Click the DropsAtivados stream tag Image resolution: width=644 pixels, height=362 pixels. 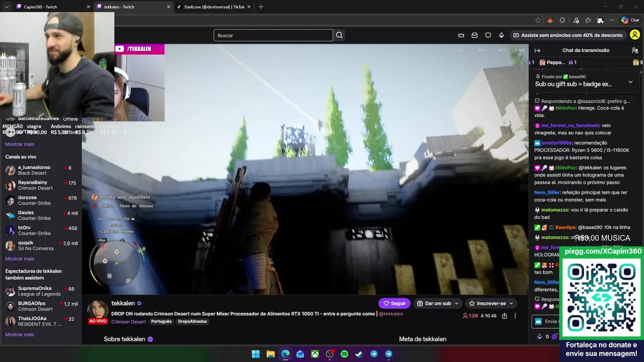[x=192, y=322]
